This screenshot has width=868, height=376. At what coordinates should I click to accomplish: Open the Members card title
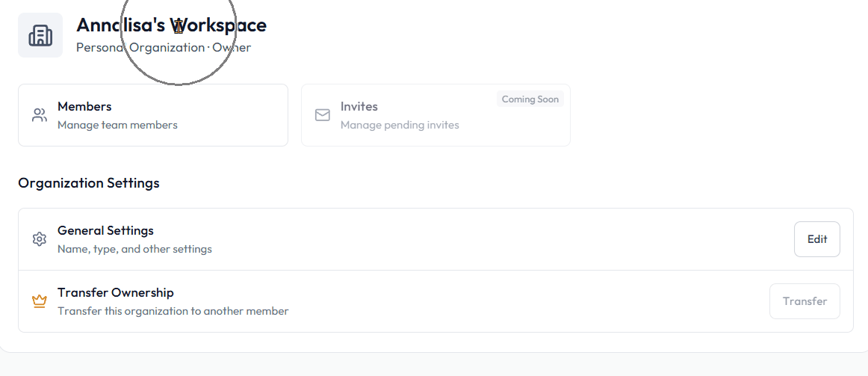(84, 106)
